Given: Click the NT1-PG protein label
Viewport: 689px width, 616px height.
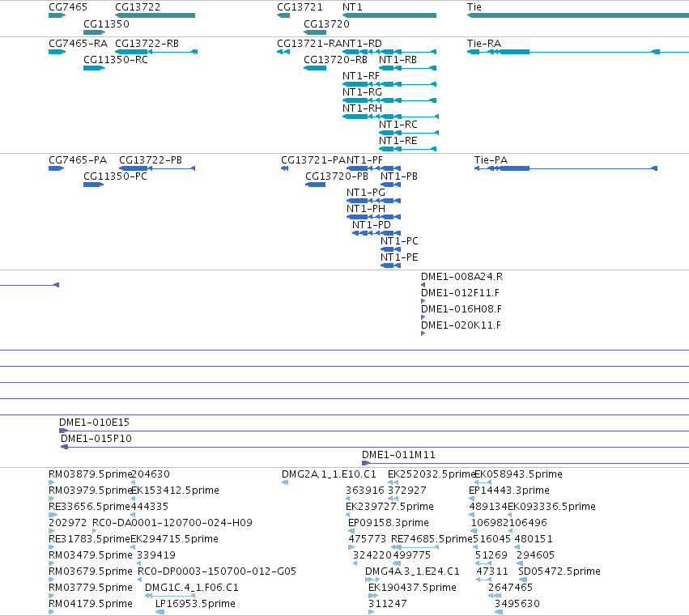Looking at the screenshot, I should point(366,193).
